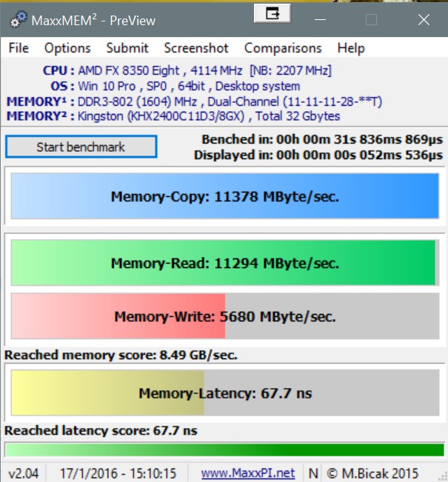Click the MEMORY¹ DDR3-802 Dual-Channel line
The height and width of the screenshot is (482, 448).
coord(194,101)
